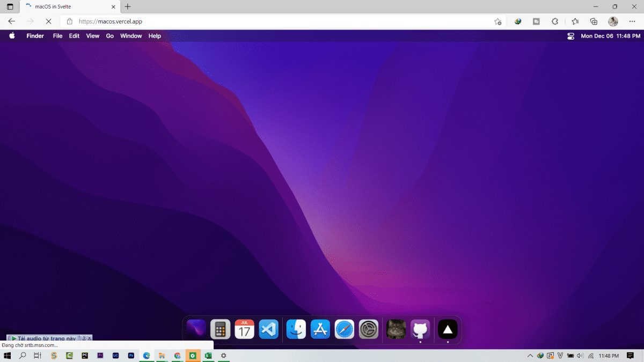Screen dimensions: 644x362
Task: Select the macOS in Svelte browser tab
Action: 69,7
